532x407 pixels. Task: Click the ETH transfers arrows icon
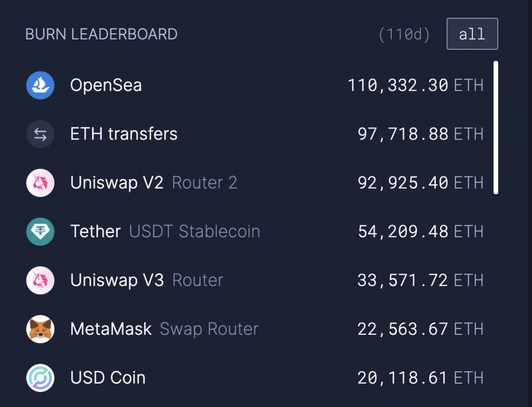click(x=41, y=134)
